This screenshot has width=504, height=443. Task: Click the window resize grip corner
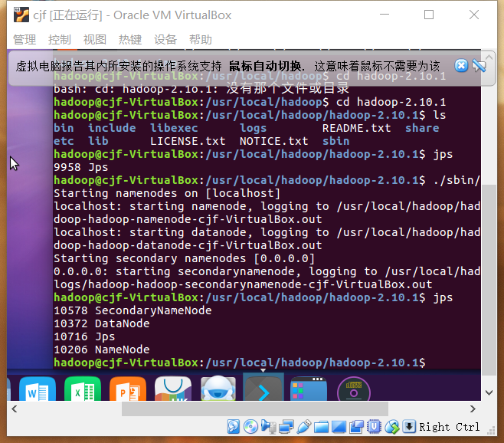492,431
